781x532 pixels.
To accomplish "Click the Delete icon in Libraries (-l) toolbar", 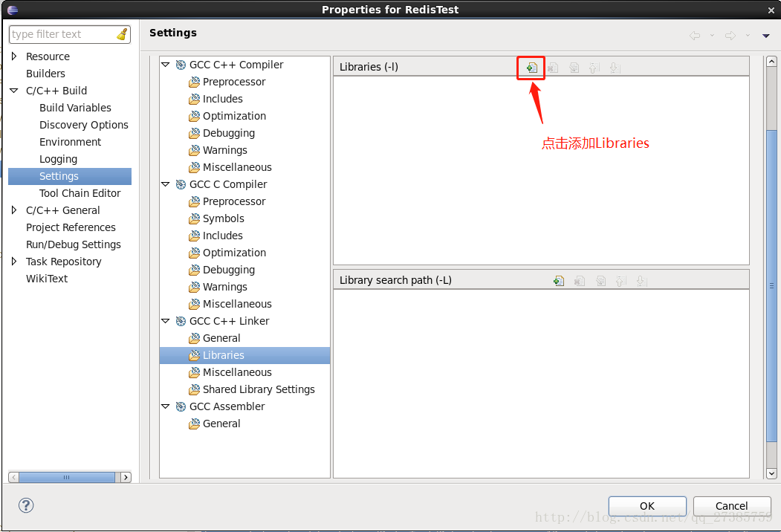I will (x=553, y=68).
